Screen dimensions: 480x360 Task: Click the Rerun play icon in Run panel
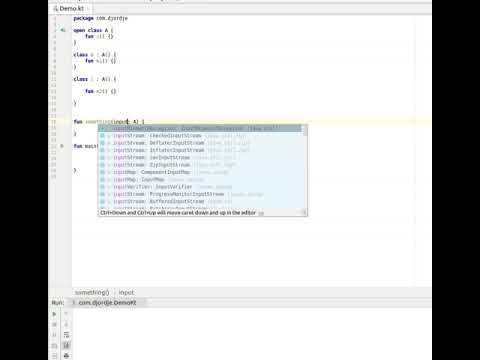tap(54, 314)
